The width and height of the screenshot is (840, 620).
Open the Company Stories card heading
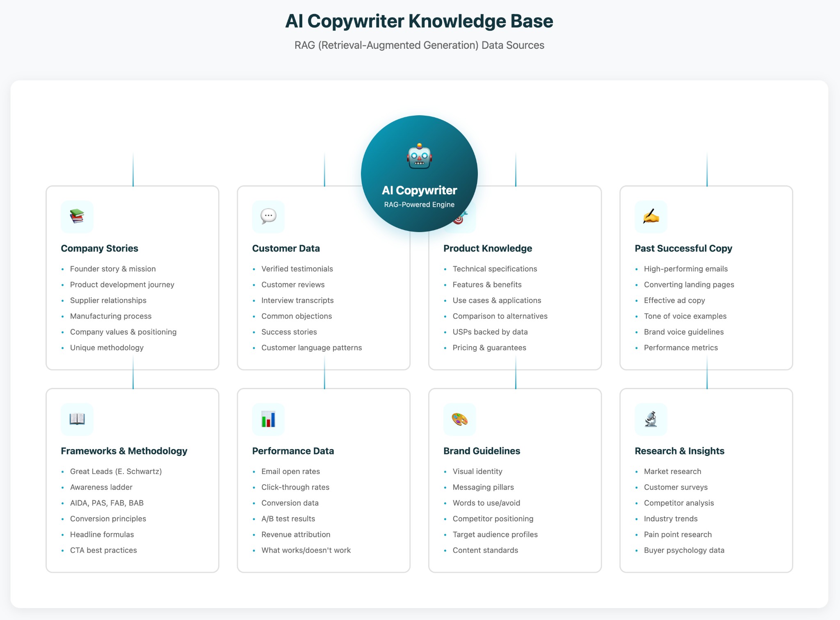(x=100, y=248)
